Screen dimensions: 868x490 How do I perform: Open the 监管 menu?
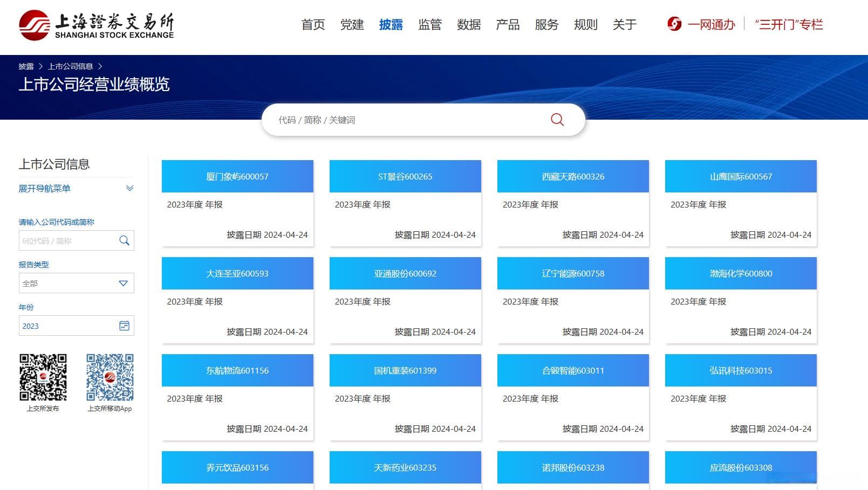[x=430, y=25]
